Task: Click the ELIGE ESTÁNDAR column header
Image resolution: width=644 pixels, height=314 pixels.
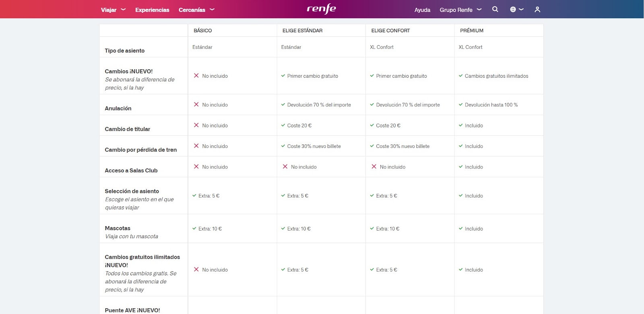Action: click(x=302, y=31)
